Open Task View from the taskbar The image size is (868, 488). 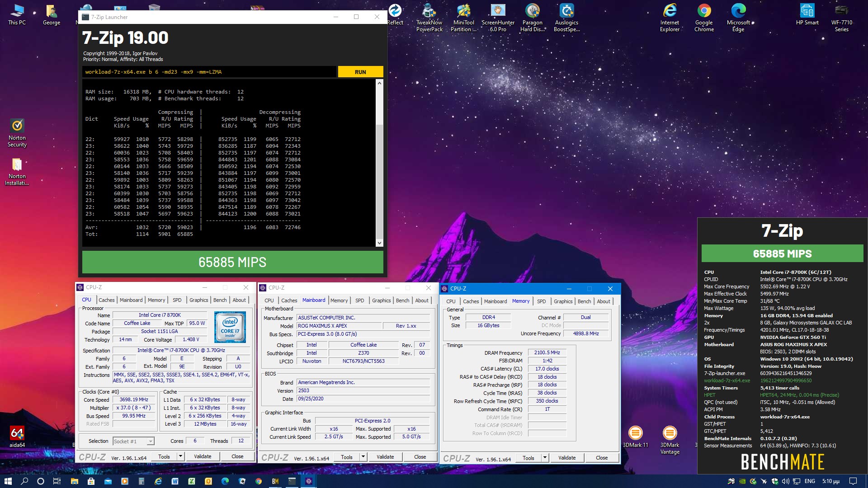pos(57,481)
